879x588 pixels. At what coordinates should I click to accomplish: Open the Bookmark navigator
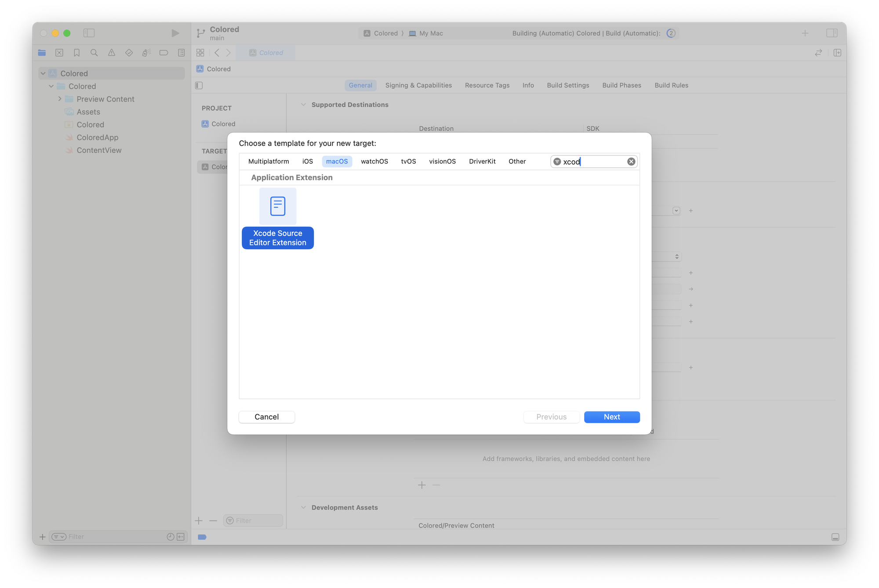pos(77,53)
